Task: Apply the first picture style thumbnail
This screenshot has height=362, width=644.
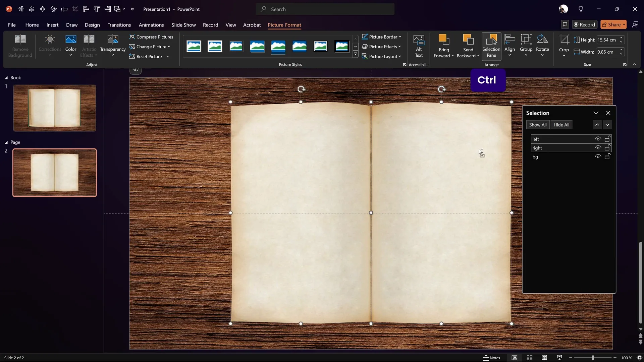Action: (194, 46)
